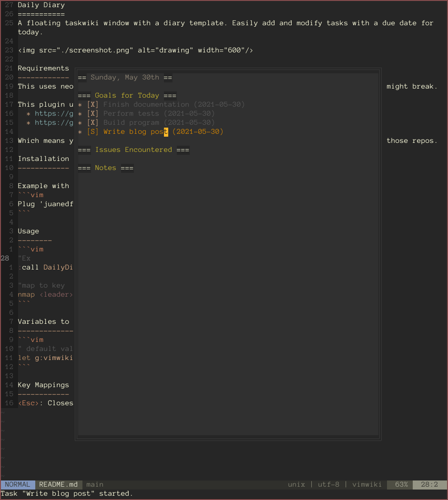Screen dimensions: 448x500
Task: Click the 'Variables to' heading line
Action: pyautogui.click(x=43, y=322)
